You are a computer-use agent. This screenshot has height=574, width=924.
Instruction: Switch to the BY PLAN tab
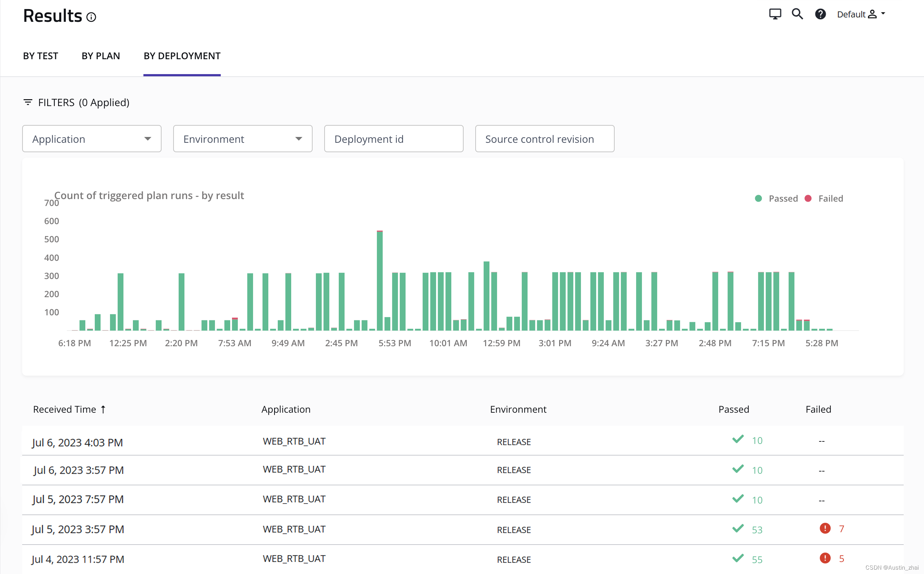pos(101,56)
